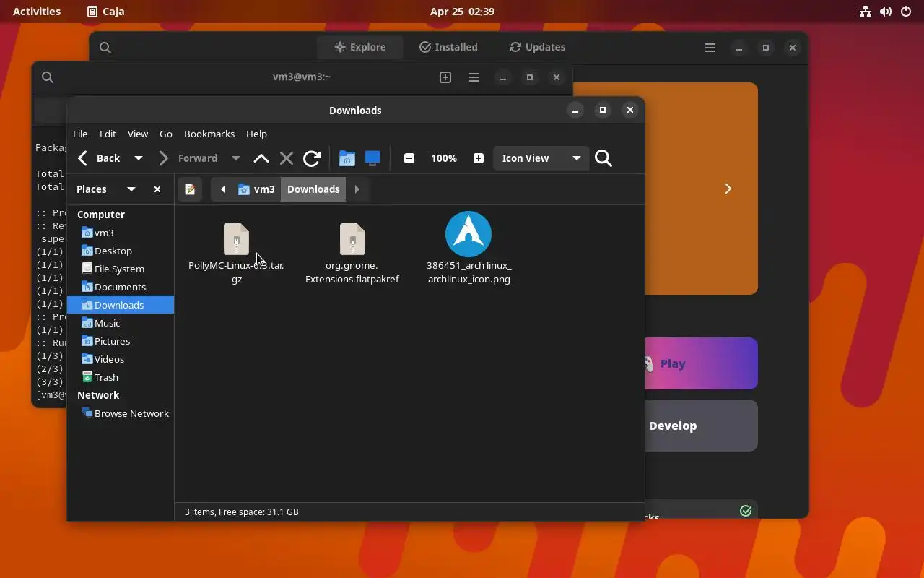Click the Forward navigation button
The image size is (924, 578).
189,158
